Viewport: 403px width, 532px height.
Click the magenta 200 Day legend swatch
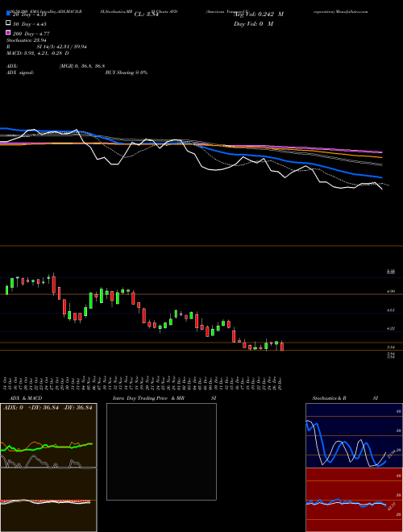pos(8,33)
